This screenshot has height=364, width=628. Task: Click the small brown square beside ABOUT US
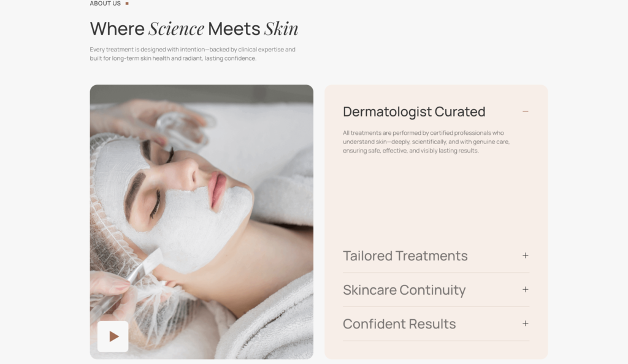pyautogui.click(x=127, y=3)
